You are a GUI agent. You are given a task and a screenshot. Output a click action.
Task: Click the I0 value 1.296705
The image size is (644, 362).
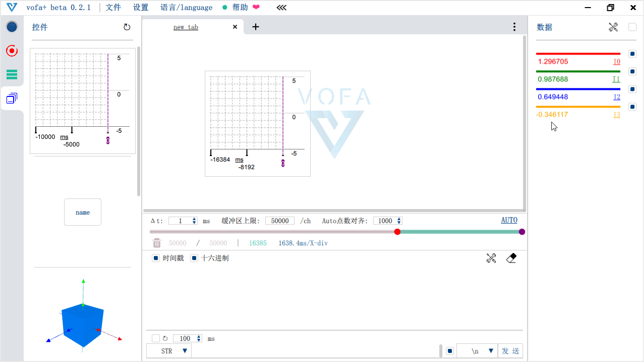(553, 62)
